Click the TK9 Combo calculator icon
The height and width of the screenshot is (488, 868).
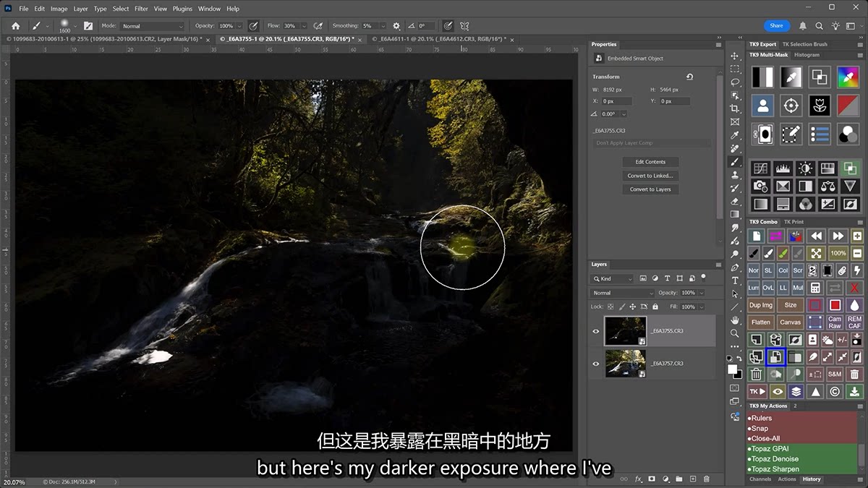pyautogui.click(x=816, y=288)
